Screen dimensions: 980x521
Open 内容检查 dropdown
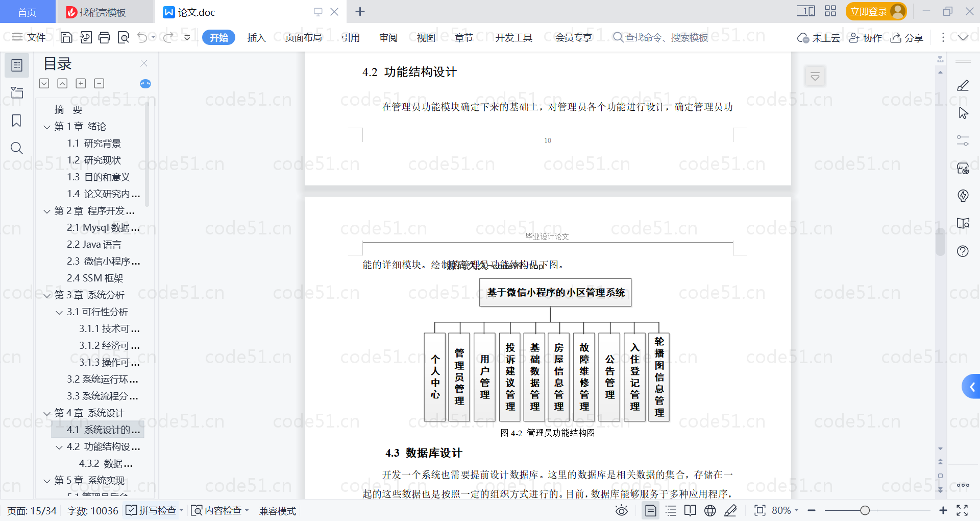(220, 510)
